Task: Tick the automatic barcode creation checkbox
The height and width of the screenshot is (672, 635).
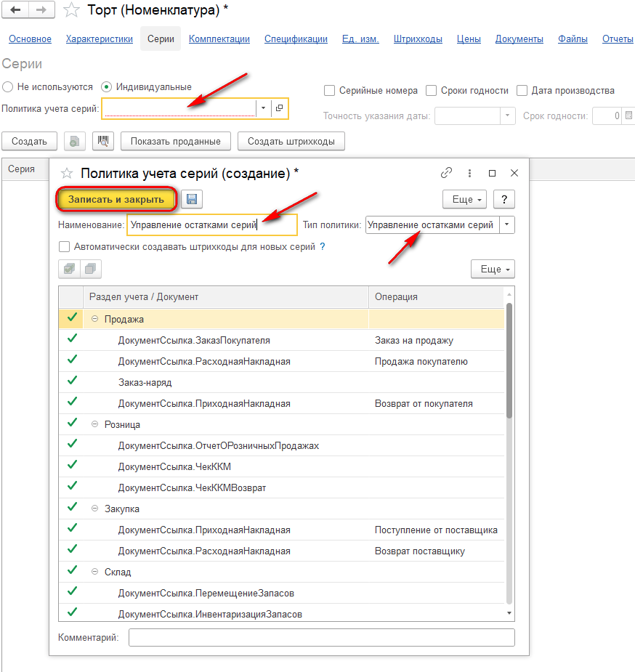Action: 64,247
